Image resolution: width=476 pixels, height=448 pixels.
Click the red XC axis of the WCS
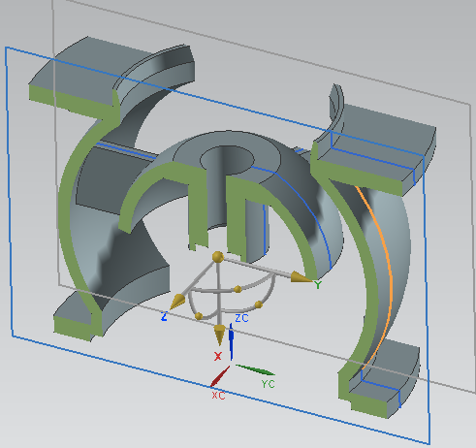[x=220, y=376]
